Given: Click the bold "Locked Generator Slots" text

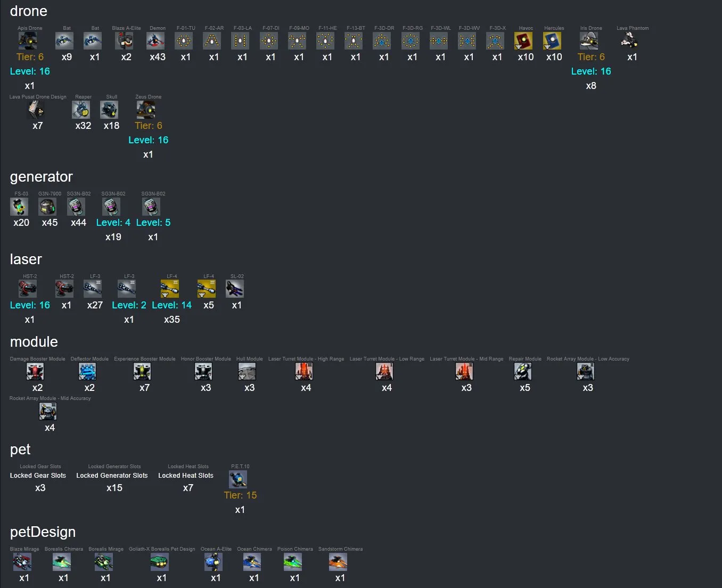Looking at the screenshot, I should pyautogui.click(x=112, y=476).
